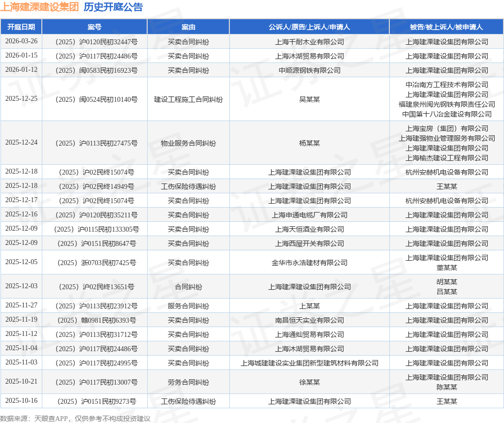Click plaintiff 上海城建建设实业集团新型建筑材料有限公司

click(309, 363)
